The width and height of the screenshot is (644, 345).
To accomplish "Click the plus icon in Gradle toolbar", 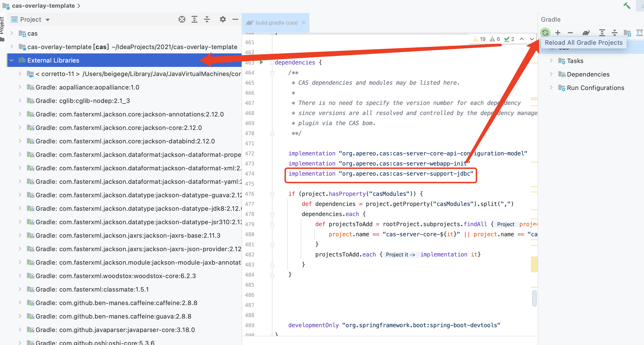I will click(558, 32).
